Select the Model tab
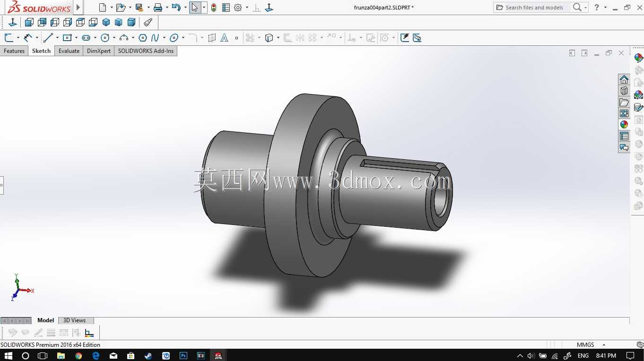Viewport: 644px width, 361px height. (46, 320)
